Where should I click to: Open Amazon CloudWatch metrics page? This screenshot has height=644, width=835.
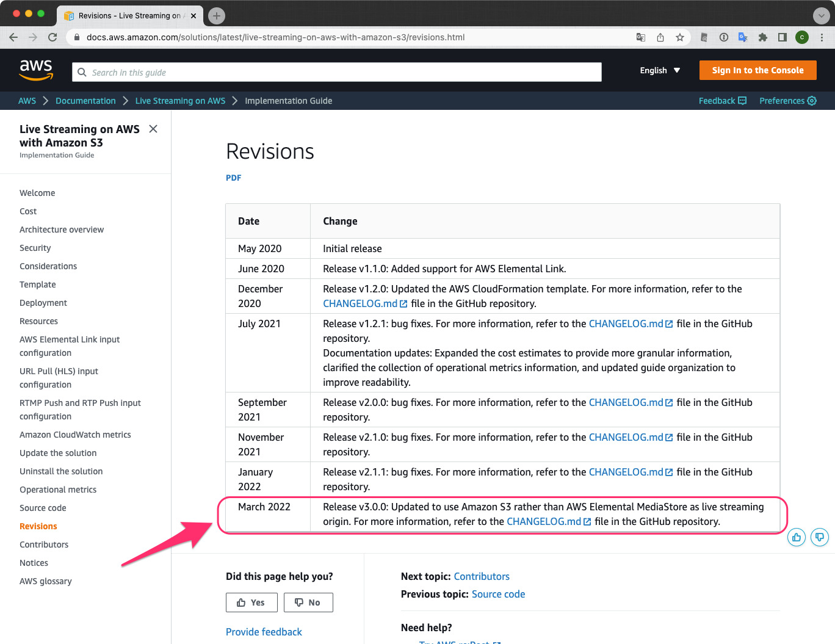[x=75, y=435]
